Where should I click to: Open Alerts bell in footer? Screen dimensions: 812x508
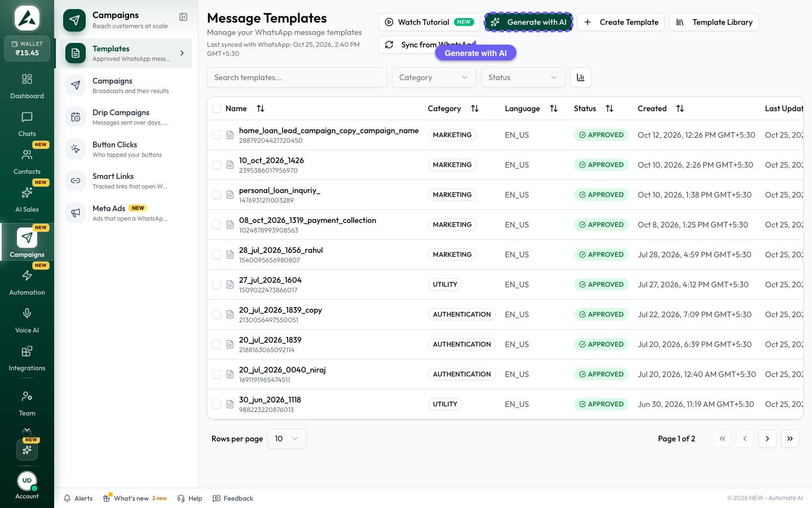point(78,498)
